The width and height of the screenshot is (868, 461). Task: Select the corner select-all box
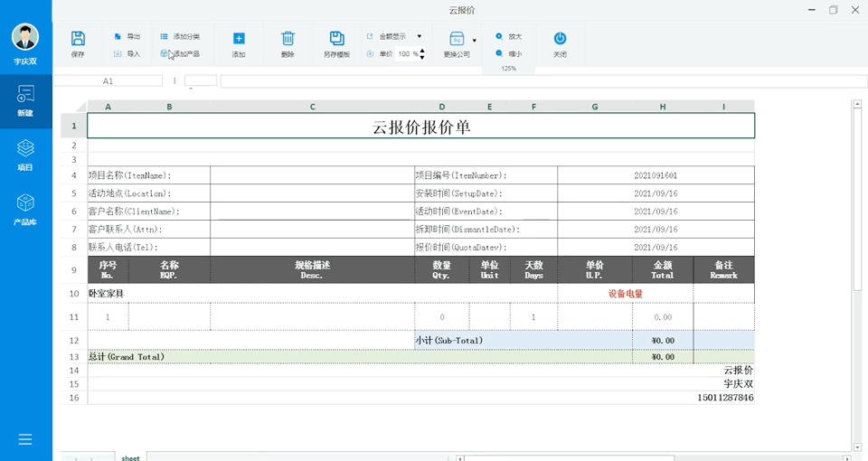coord(74,107)
